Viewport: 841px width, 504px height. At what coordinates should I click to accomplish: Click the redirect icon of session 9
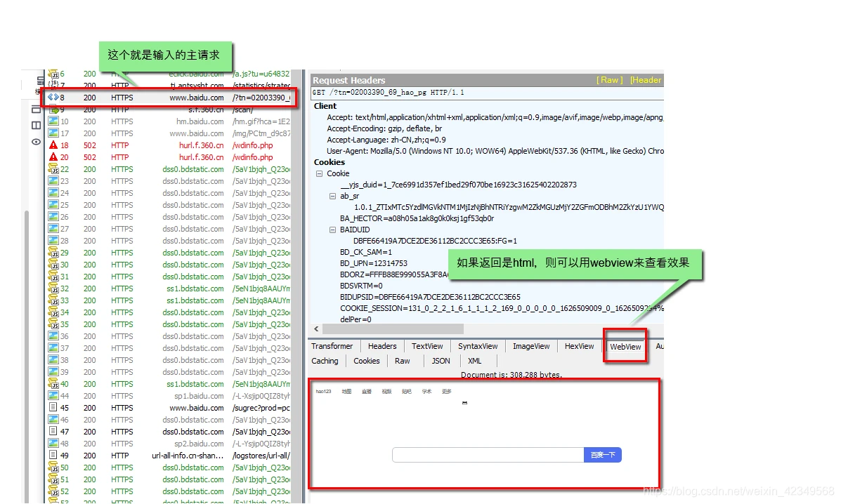coord(53,110)
